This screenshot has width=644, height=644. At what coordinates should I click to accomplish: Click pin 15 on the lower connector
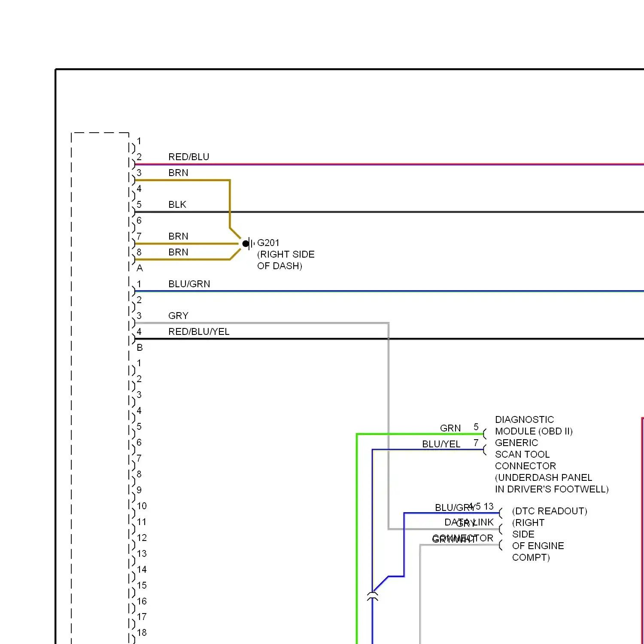(x=142, y=585)
